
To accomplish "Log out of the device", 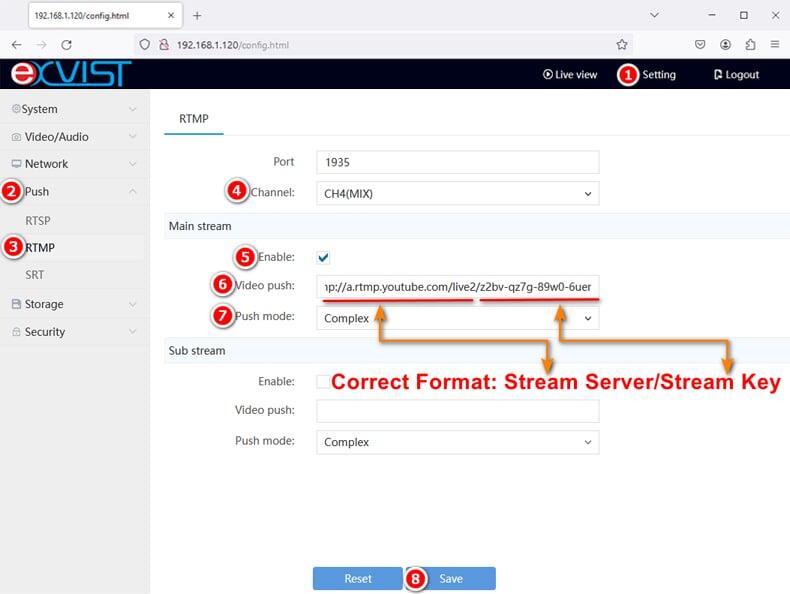I will pos(736,75).
